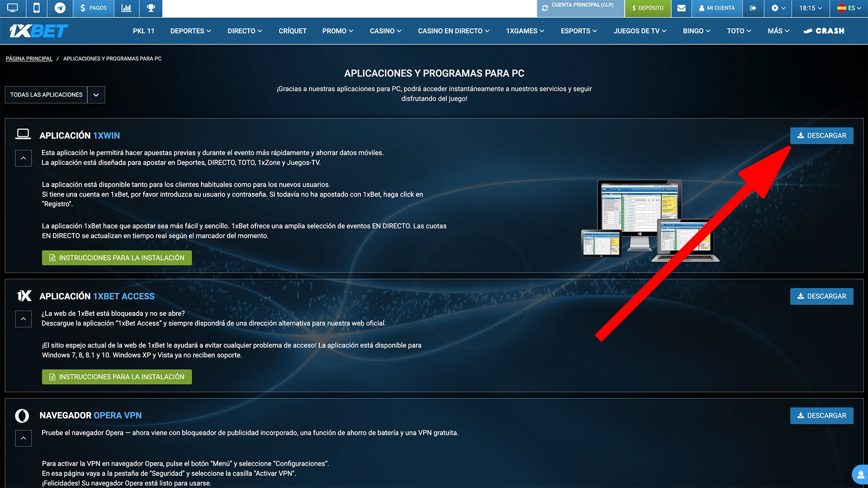Screen dimensions: 868x488
Task: Click the Opera logo icon
Action: [x=22, y=416]
